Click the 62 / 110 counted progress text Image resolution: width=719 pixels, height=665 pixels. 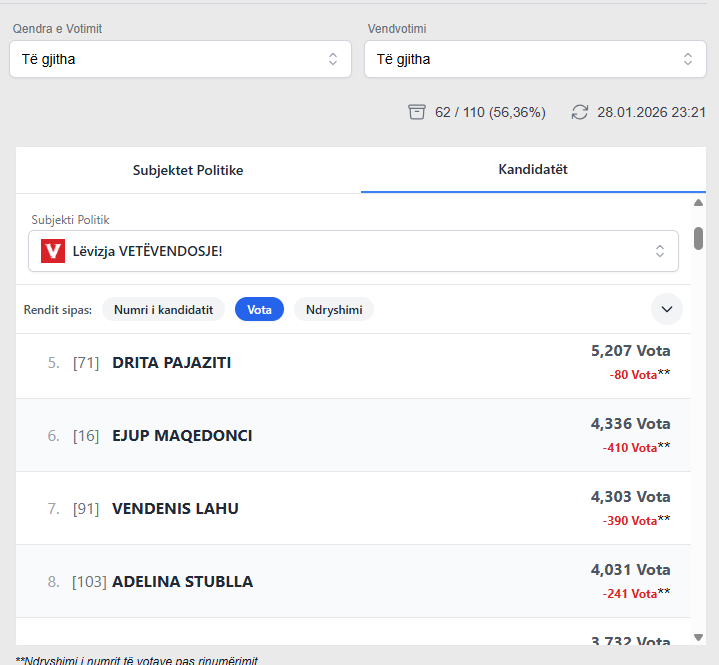tap(490, 112)
